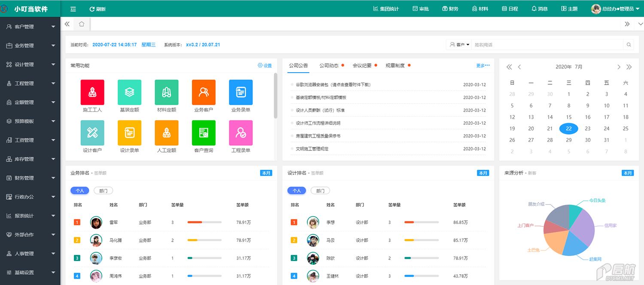Image resolution: width=644 pixels, height=285 pixels.
Task: Click the search magnifier icon
Action: coord(629,45)
